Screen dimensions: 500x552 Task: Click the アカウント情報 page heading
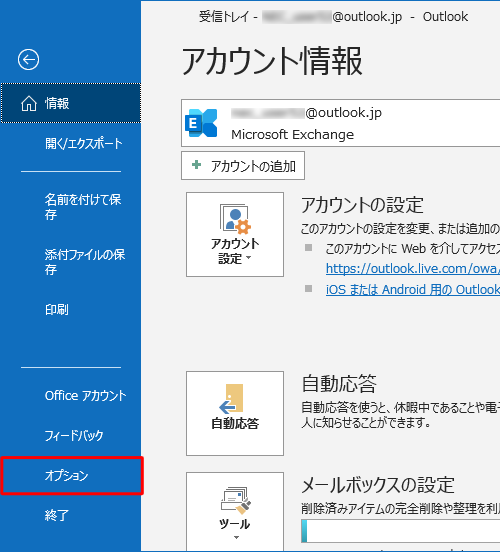coord(272,61)
